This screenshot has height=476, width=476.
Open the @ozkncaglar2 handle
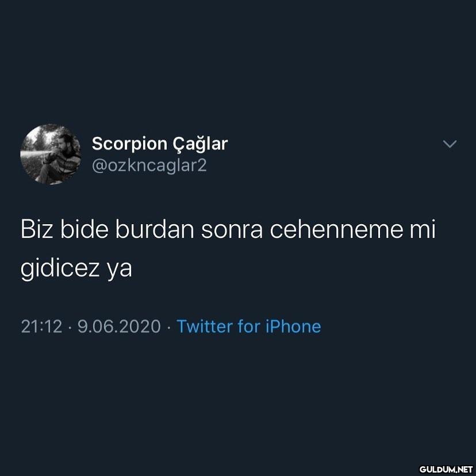(x=149, y=166)
